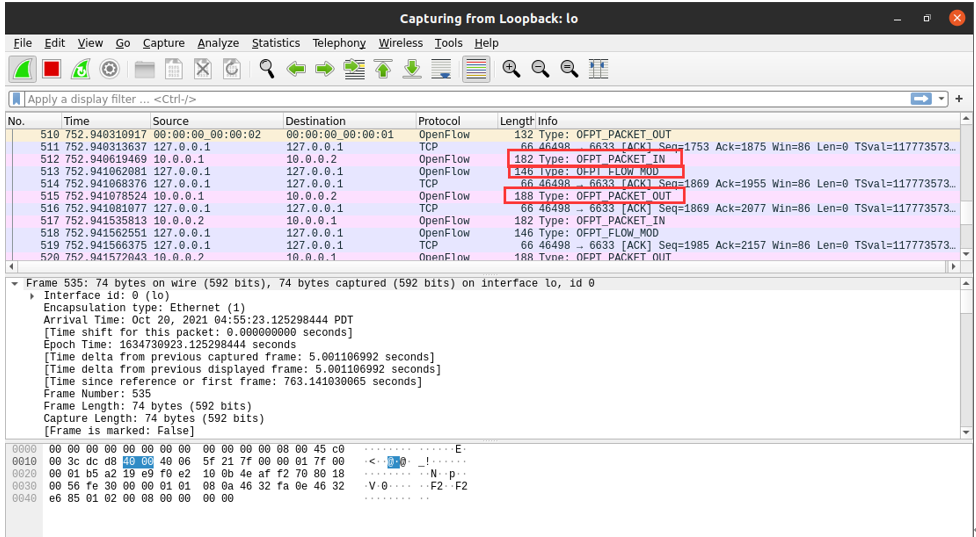Click highlighted hex bytes 40 00
Image resolution: width=976 pixels, height=537 pixels.
pos(138,462)
